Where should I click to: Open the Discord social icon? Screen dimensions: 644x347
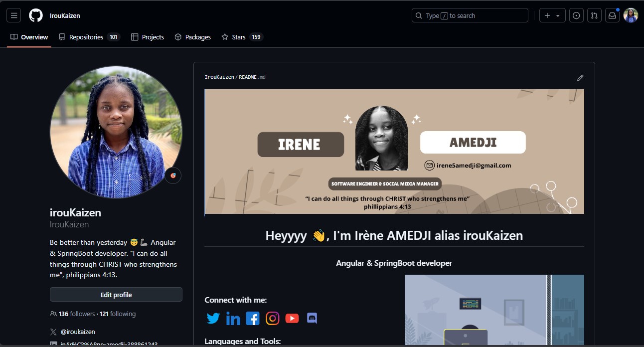(x=312, y=318)
